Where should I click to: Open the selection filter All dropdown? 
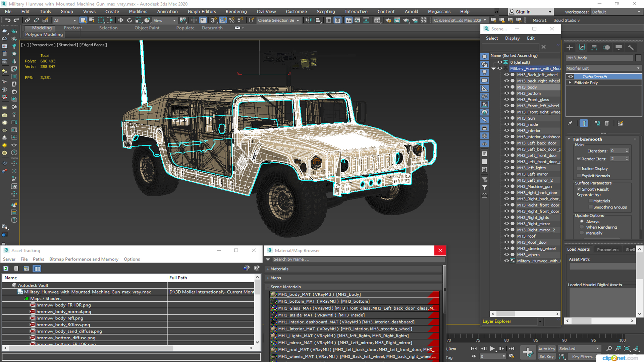tap(65, 20)
